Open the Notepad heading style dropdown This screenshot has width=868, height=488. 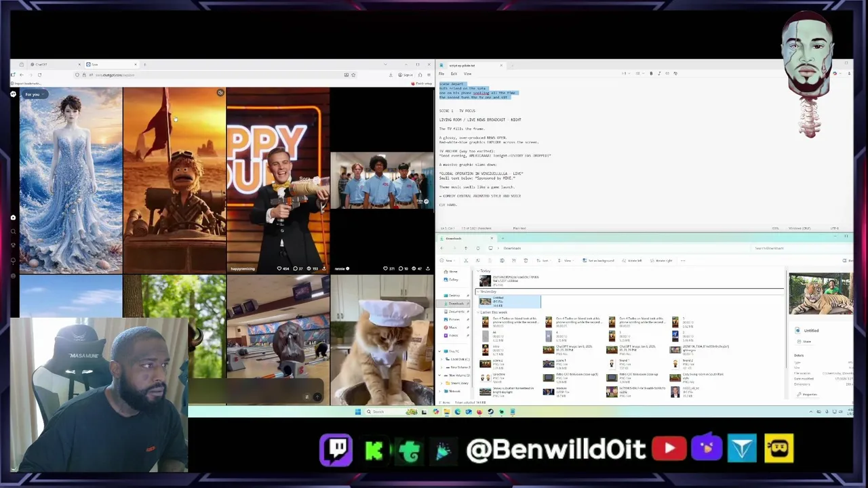(625, 73)
